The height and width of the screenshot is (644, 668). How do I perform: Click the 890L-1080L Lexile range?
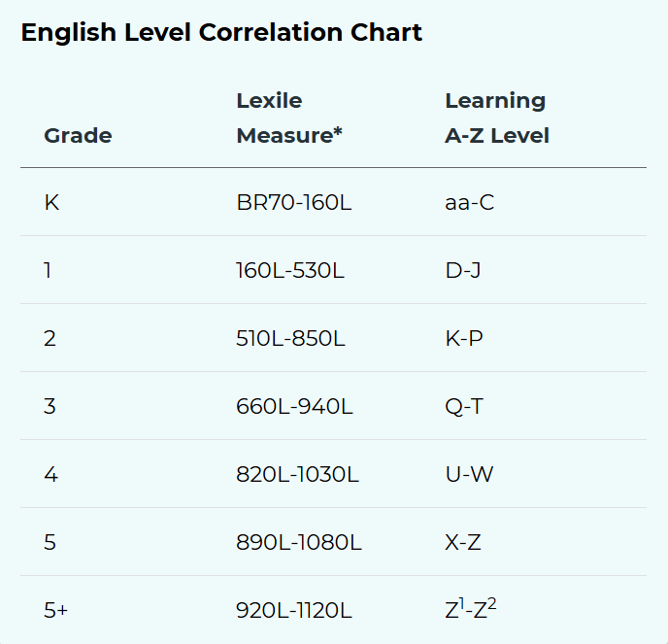click(299, 542)
